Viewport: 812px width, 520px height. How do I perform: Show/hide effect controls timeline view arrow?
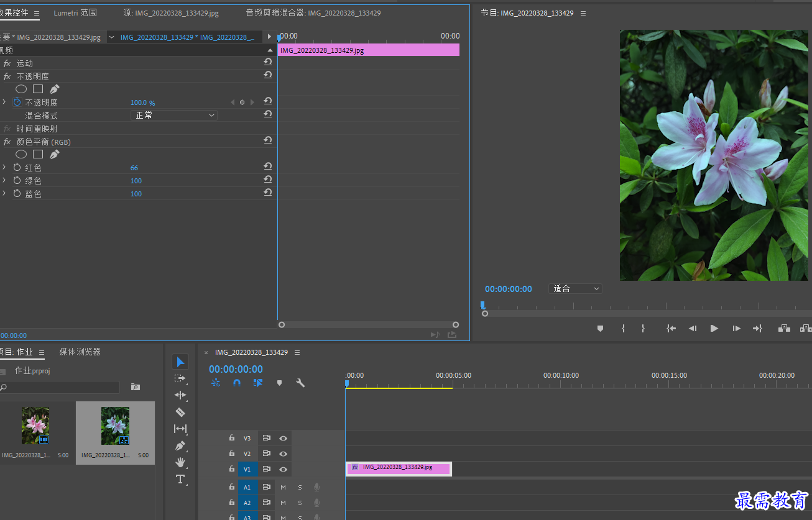point(270,37)
